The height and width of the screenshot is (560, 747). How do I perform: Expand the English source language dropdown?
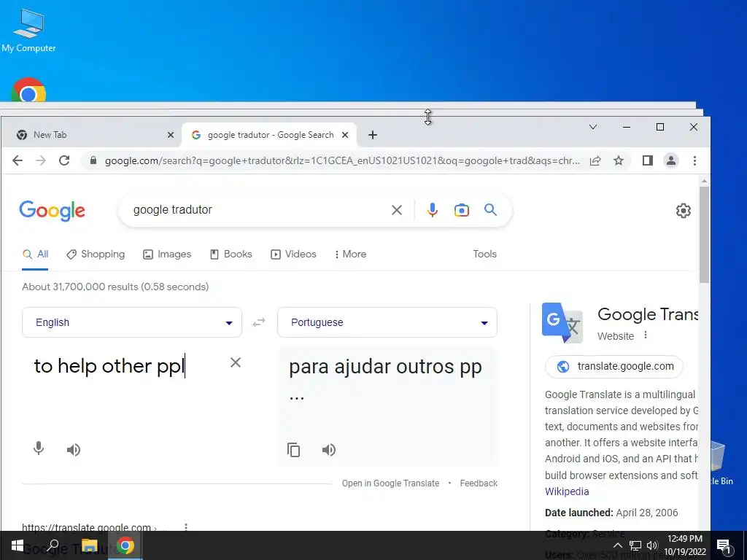coord(132,322)
